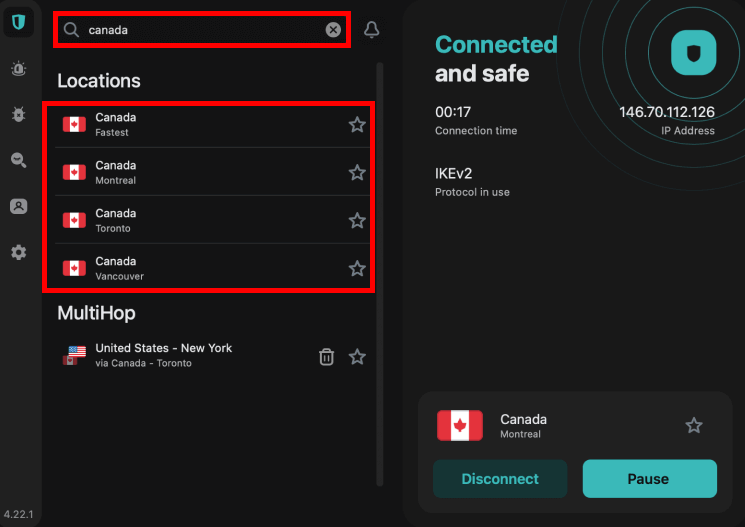
Task: Favorite the connected Canada Montreal card
Action: coord(694,425)
